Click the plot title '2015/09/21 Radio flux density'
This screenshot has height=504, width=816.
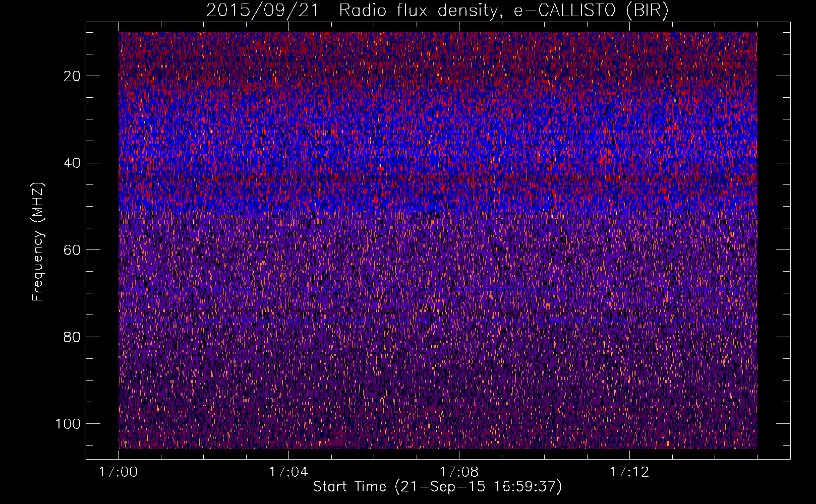tap(437, 11)
